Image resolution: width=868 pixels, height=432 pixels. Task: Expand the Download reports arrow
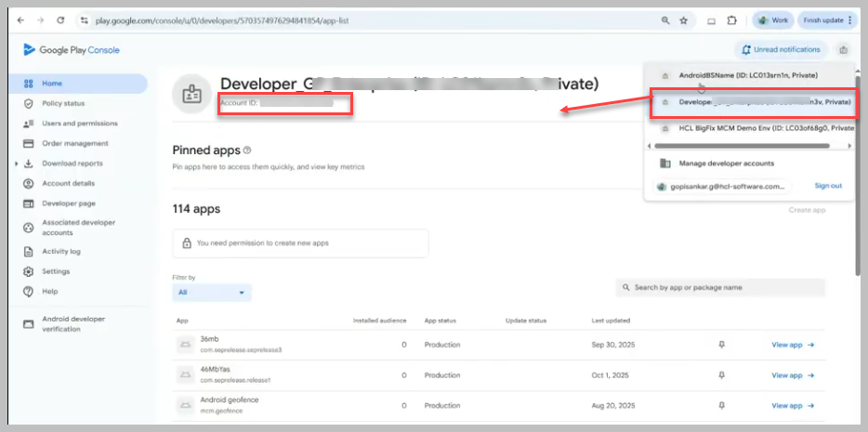(x=17, y=164)
